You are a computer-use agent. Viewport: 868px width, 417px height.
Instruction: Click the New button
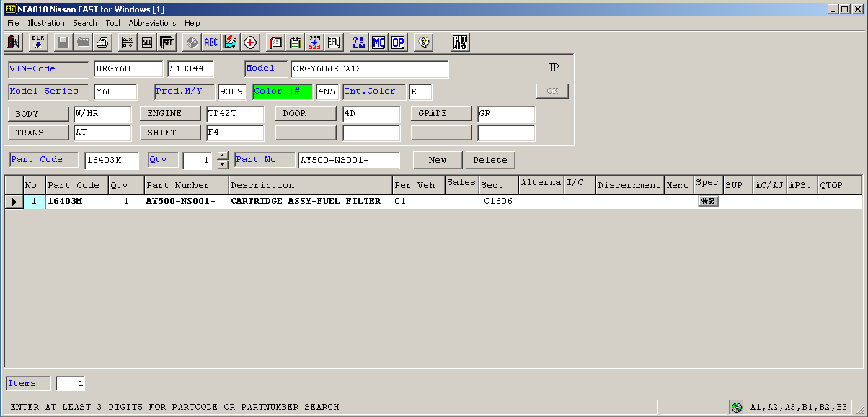pos(438,160)
